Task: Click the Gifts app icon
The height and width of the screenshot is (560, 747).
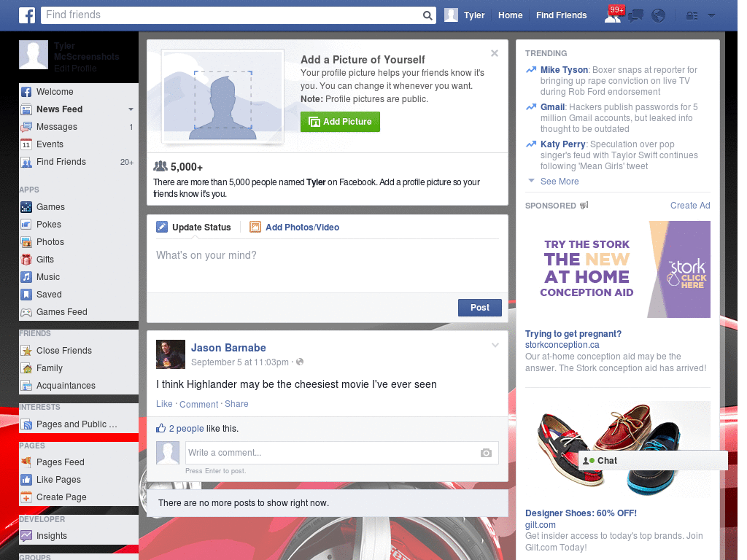Action: point(26,260)
